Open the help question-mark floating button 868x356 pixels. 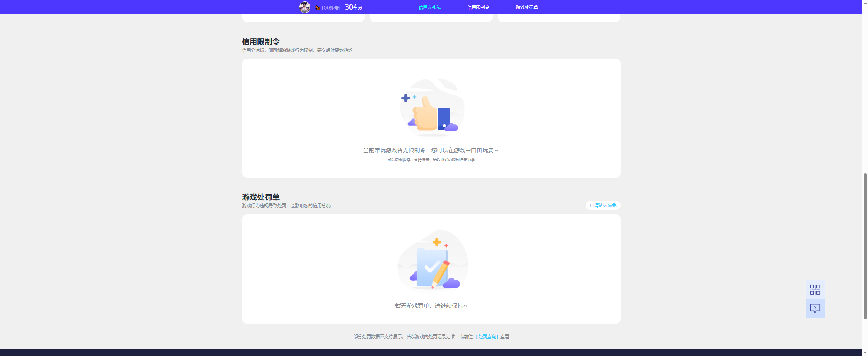click(815, 308)
